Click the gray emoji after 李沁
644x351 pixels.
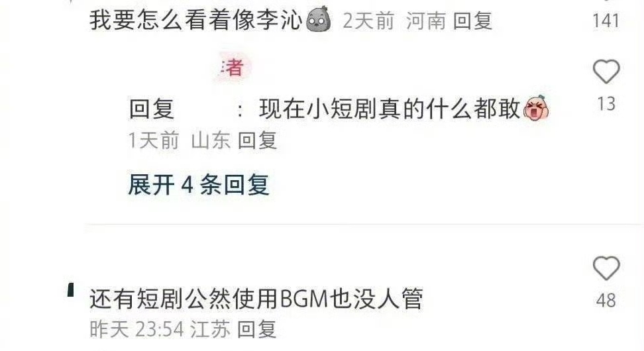pyautogui.click(x=319, y=19)
